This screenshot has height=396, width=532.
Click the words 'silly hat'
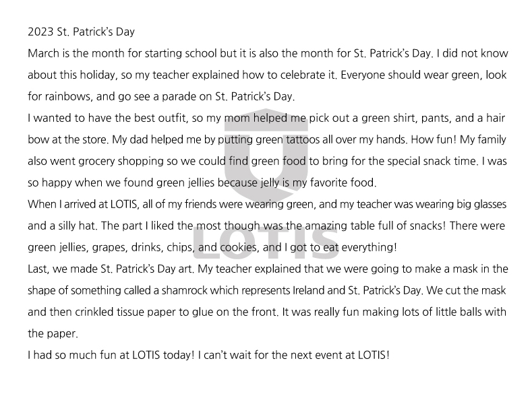[76, 226]
